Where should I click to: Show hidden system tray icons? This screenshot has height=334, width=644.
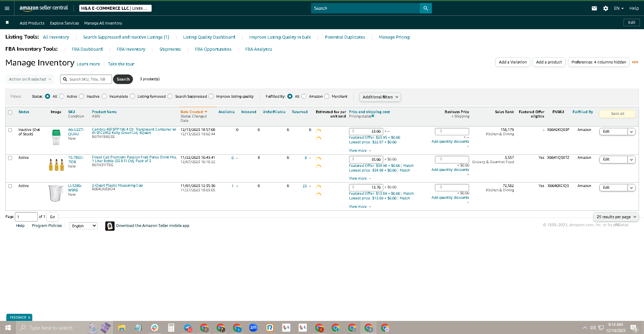(x=585, y=328)
